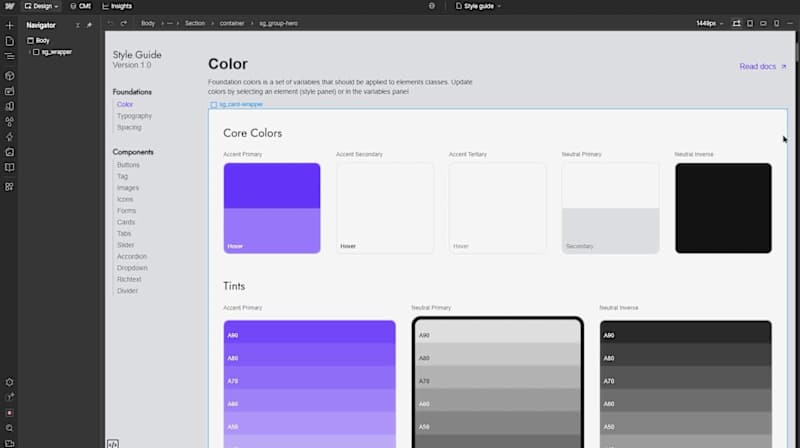The width and height of the screenshot is (800, 448).
Task: Open the Webflow logo menu
Action: (9, 6)
